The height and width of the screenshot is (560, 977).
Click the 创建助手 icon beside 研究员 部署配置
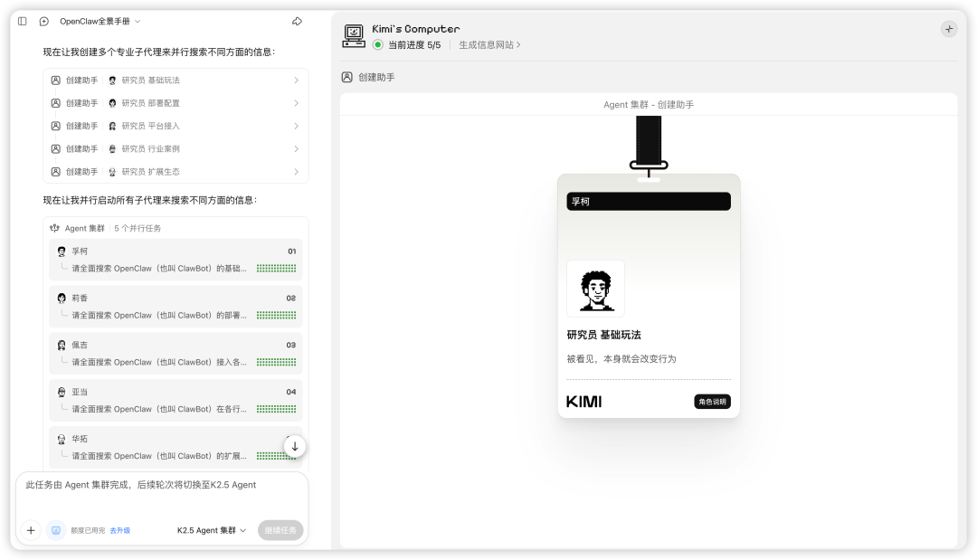(x=55, y=103)
